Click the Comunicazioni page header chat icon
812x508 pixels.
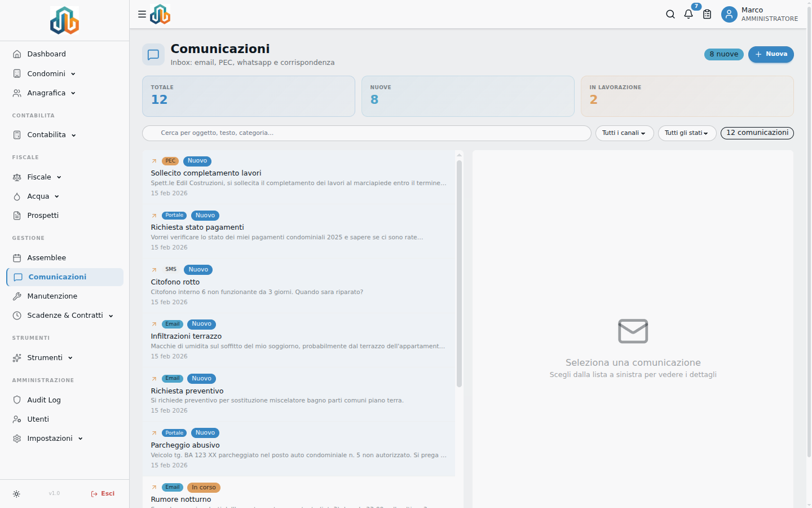[153, 55]
